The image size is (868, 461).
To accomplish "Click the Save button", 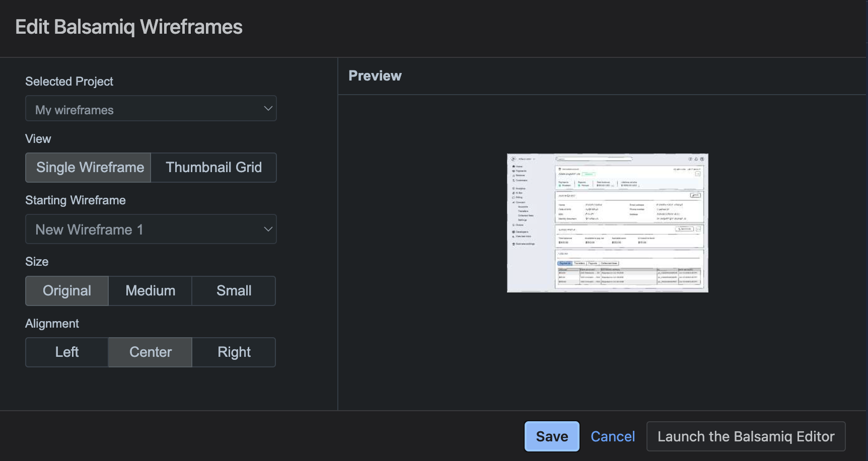I will 552,436.
